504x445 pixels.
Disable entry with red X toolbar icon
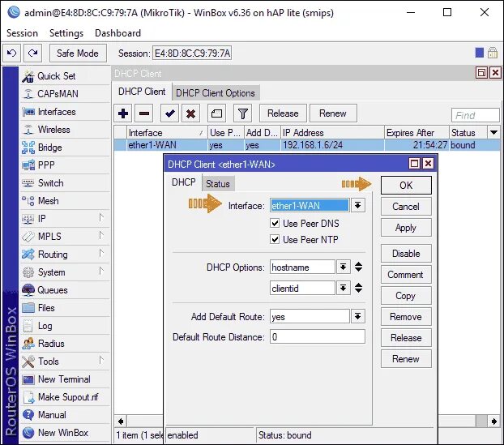point(191,113)
